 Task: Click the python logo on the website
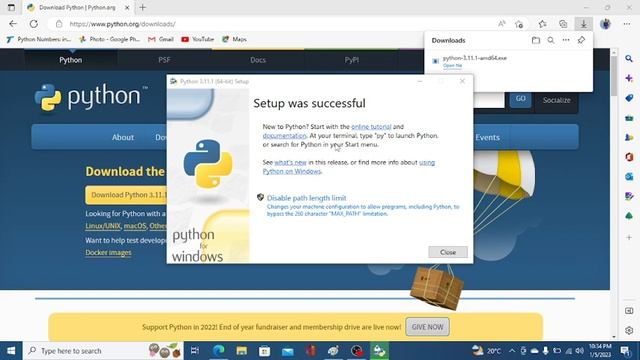pos(91,97)
